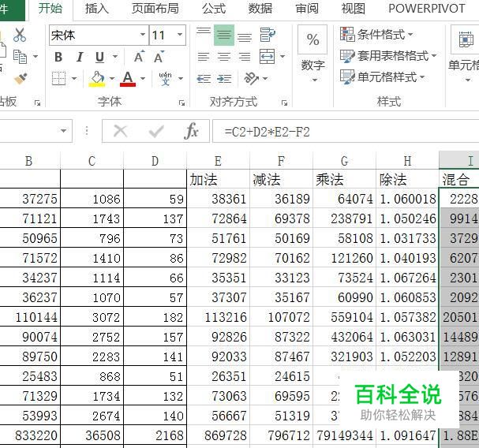The width and height of the screenshot is (479, 448).
Task: Confirm formula entry with checkmark
Action: [x=156, y=131]
